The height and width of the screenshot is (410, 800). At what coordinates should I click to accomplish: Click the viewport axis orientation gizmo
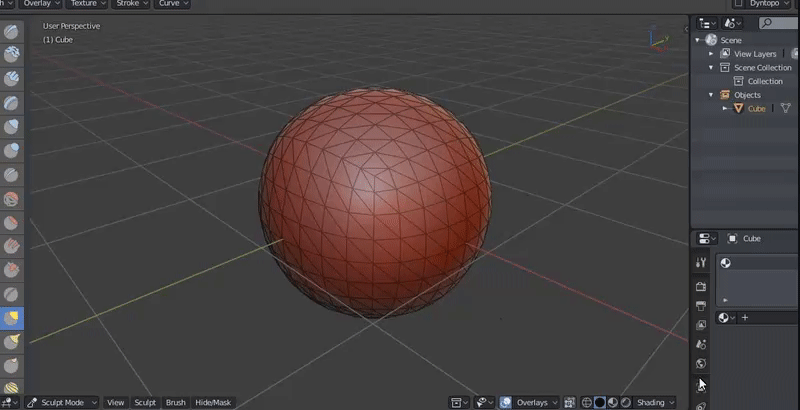click(659, 39)
